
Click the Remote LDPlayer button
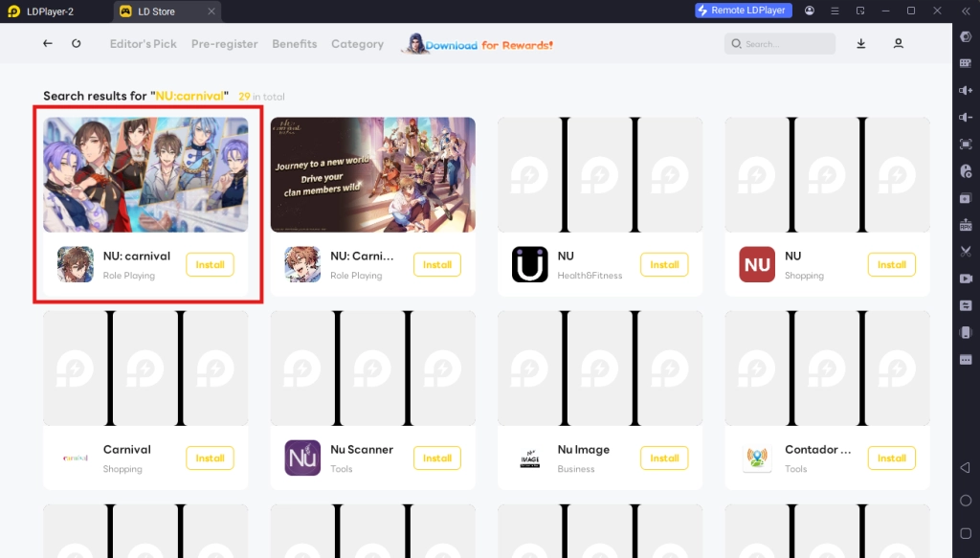pos(744,11)
